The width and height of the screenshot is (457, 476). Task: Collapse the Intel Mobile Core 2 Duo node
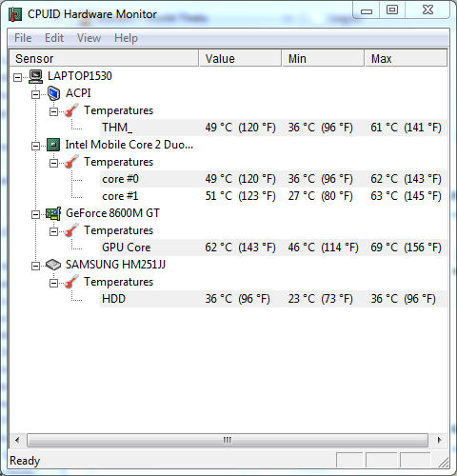tap(35, 146)
